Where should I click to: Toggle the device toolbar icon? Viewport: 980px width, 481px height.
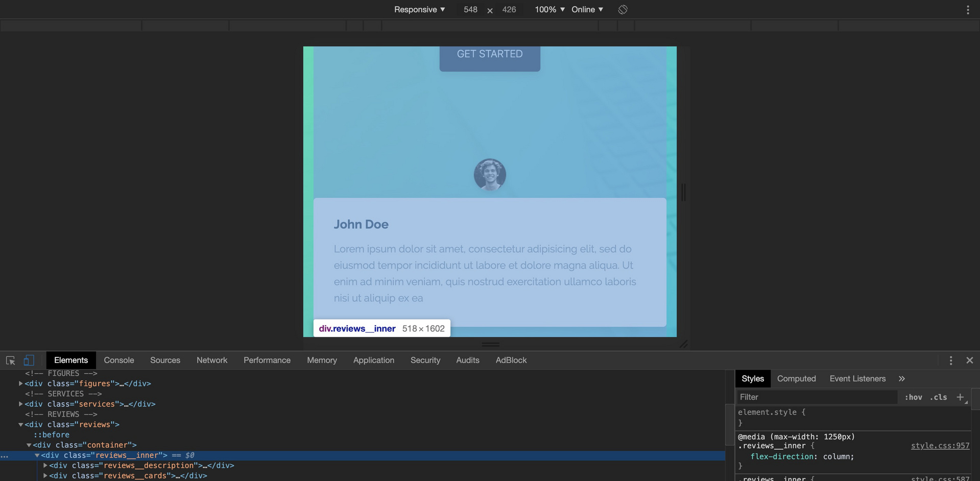tap(29, 360)
